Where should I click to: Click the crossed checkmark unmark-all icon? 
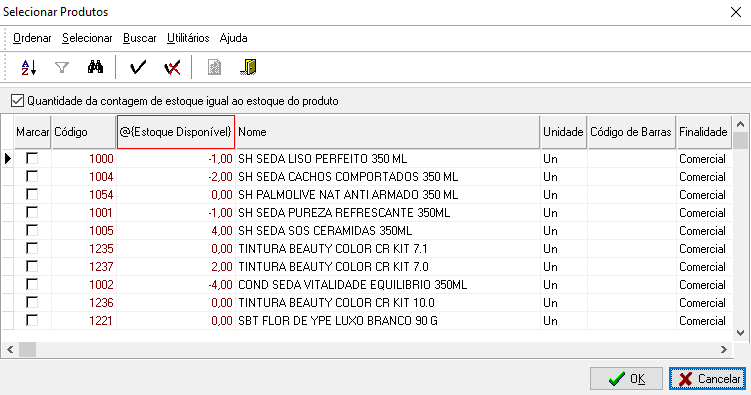pos(172,68)
